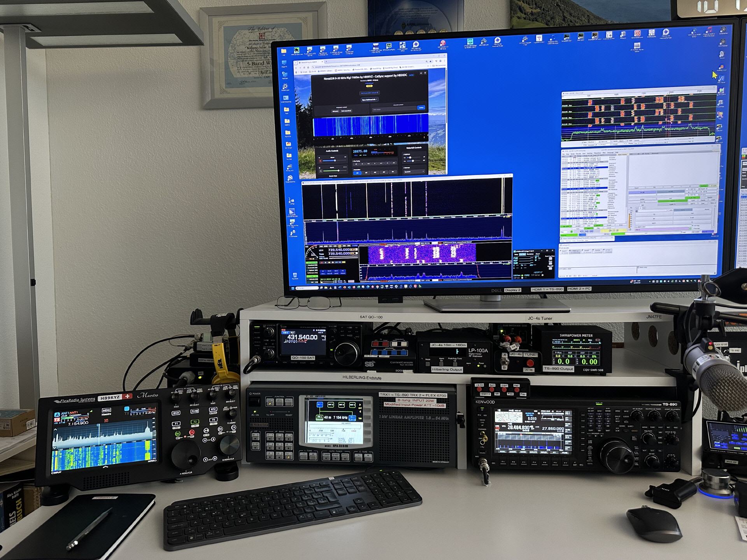Click the Windows Start button

tap(293, 288)
